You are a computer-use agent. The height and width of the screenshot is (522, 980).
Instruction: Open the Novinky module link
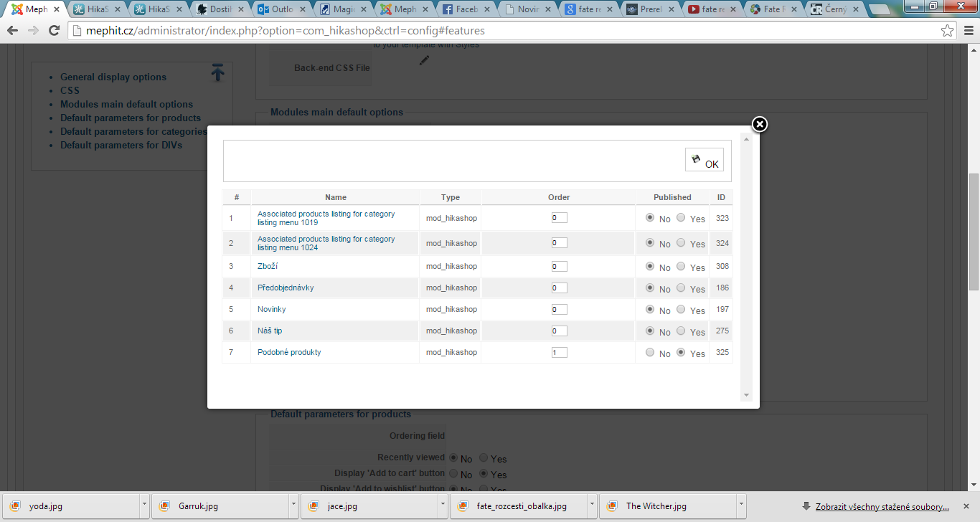(272, 309)
